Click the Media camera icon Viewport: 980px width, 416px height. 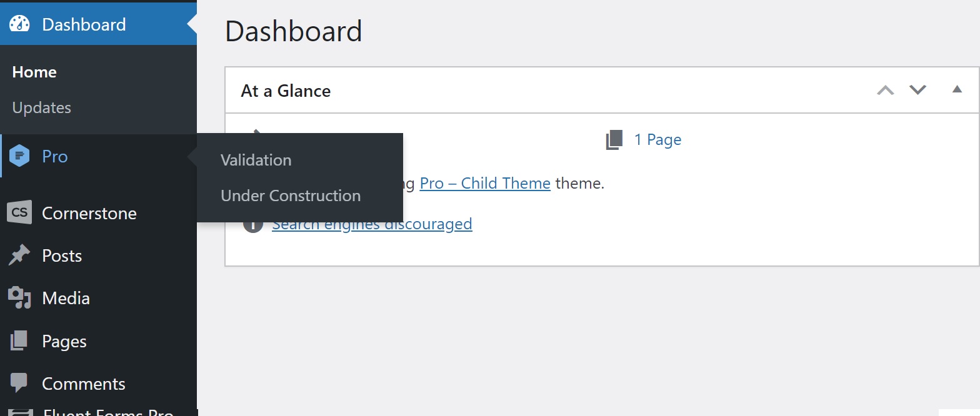click(x=19, y=298)
